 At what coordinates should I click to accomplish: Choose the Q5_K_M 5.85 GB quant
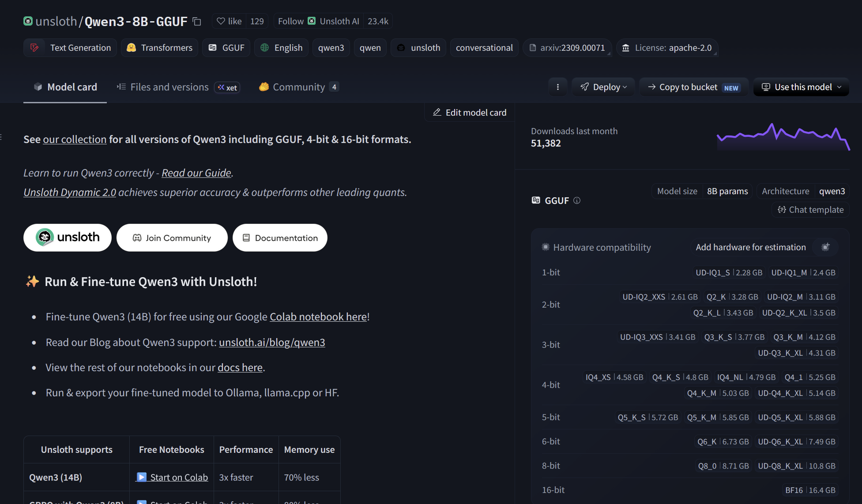[718, 417]
